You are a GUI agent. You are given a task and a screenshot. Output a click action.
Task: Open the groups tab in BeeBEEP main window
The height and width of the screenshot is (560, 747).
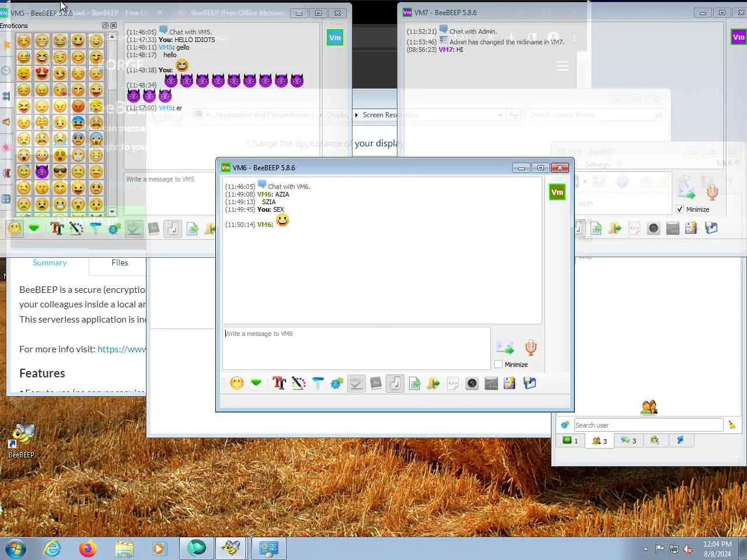click(655, 440)
